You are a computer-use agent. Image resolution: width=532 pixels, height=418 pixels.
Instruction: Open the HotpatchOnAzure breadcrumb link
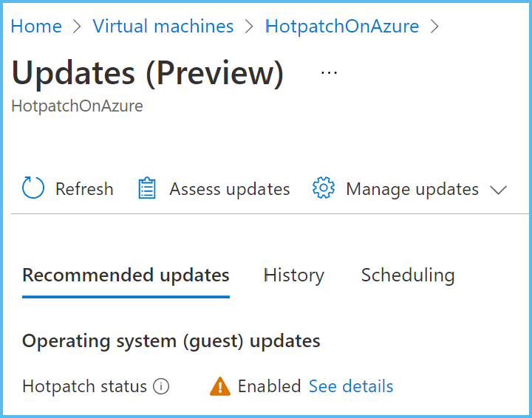tap(342, 27)
